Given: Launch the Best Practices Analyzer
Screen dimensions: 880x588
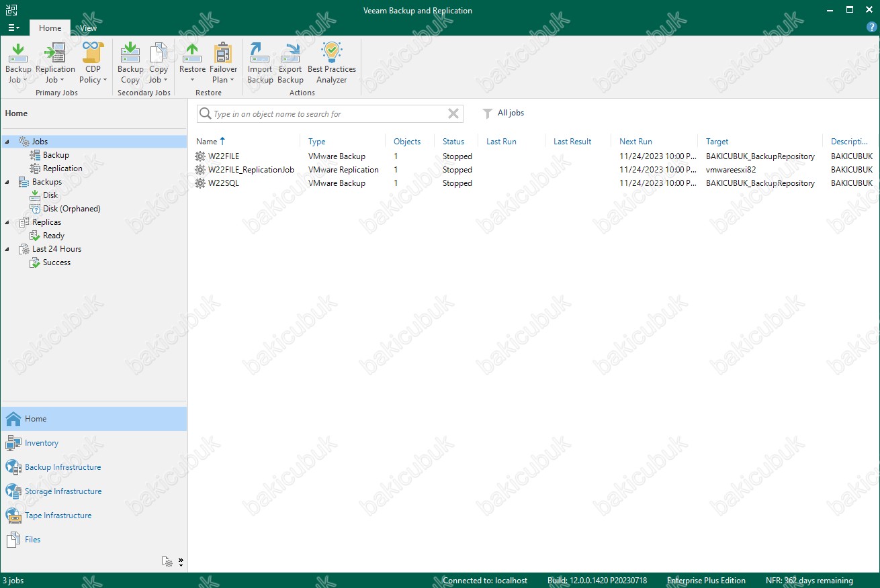Looking at the screenshot, I should coord(332,62).
